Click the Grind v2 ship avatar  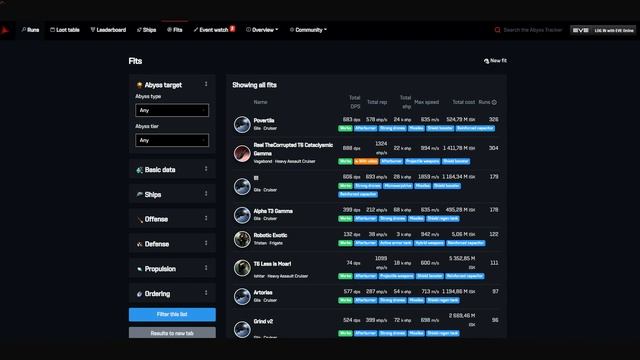coord(242,329)
